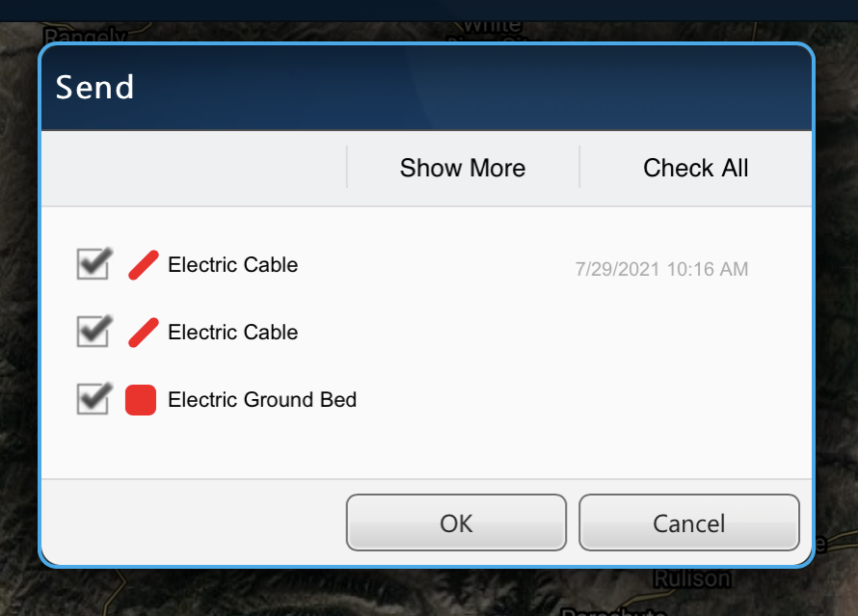
Task: Select the first Electric Cable label
Action: click(232, 265)
